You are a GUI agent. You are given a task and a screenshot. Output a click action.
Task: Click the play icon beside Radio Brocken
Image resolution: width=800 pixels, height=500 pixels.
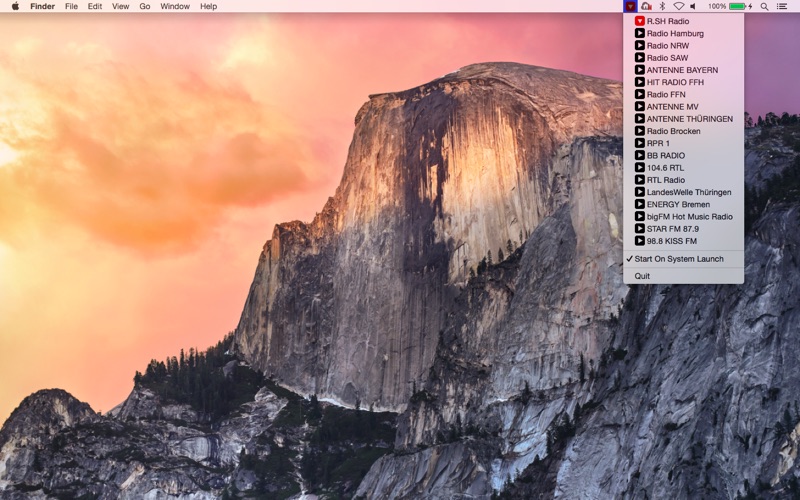pos(639,131)
